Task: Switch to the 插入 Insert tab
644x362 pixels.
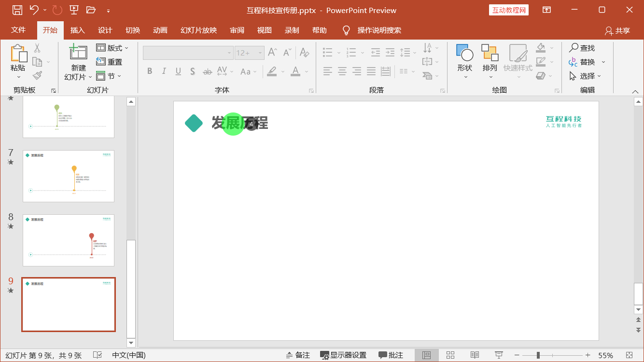Action: [x=77, y=30]
